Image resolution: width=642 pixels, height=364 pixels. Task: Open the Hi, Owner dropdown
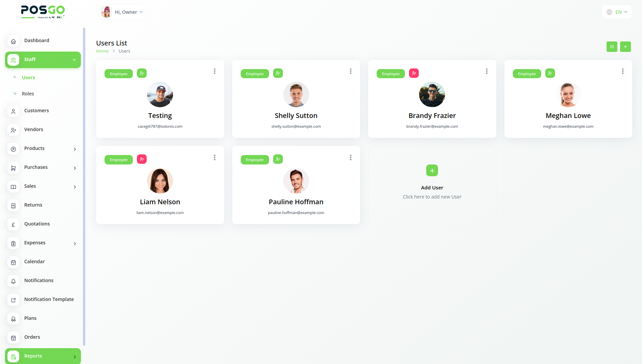(x=122, y=12)
